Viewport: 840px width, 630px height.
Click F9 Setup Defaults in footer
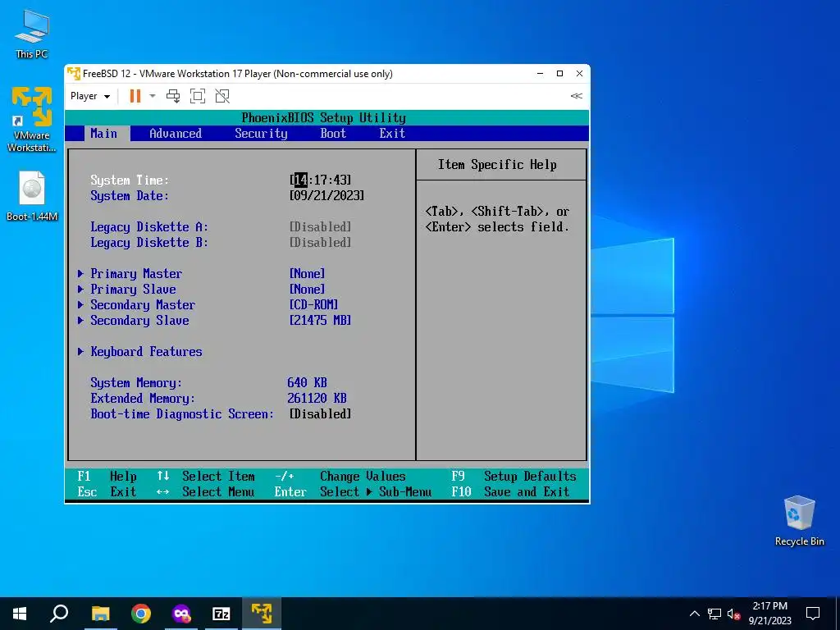514,477
